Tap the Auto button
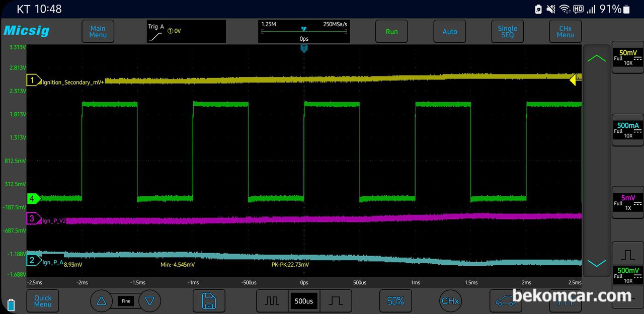The width and height of the screenshot is (644, 314). tap(450, 32)
